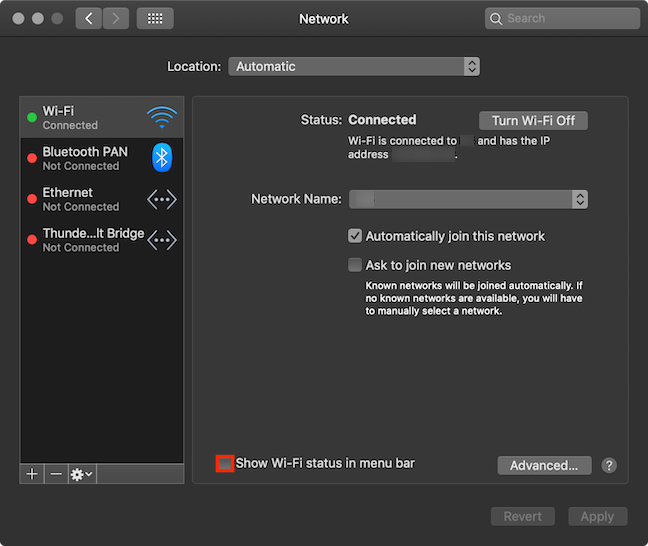Select Bluetooth PAN in the service list
This screenshot has width=648, height=546.
102,158
